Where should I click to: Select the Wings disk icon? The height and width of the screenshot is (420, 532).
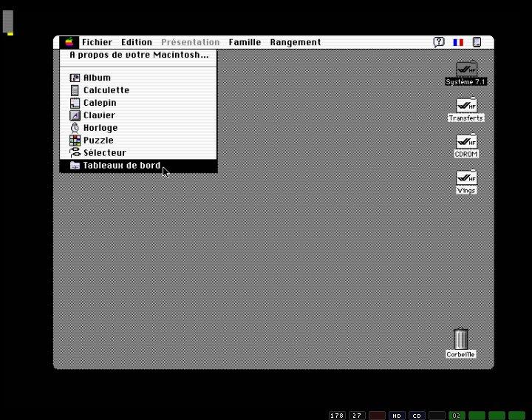pos(466,177)
